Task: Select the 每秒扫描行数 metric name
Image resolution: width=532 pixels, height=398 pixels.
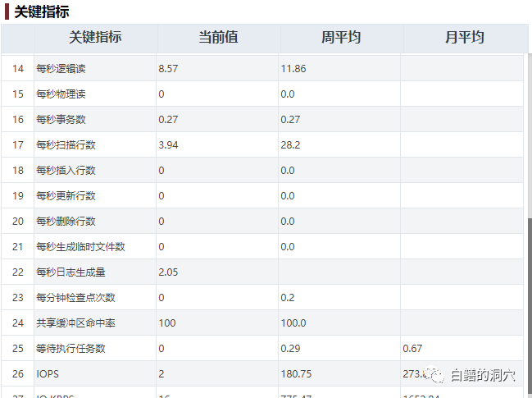Action: coord(66,145)
